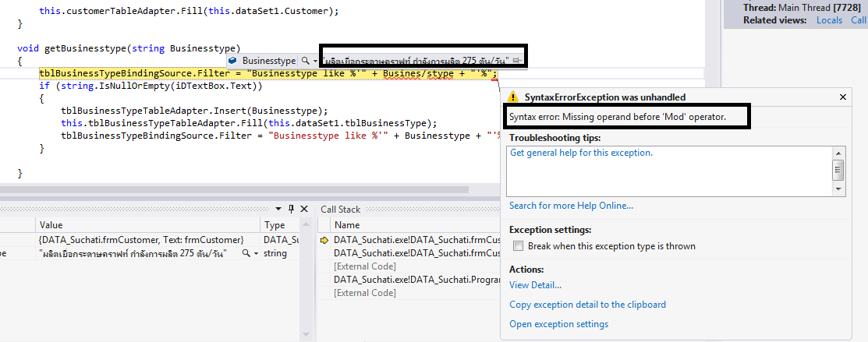Click the 'DATA_Su' type cell in Locals
868x342 pixels.
[279, 240]
